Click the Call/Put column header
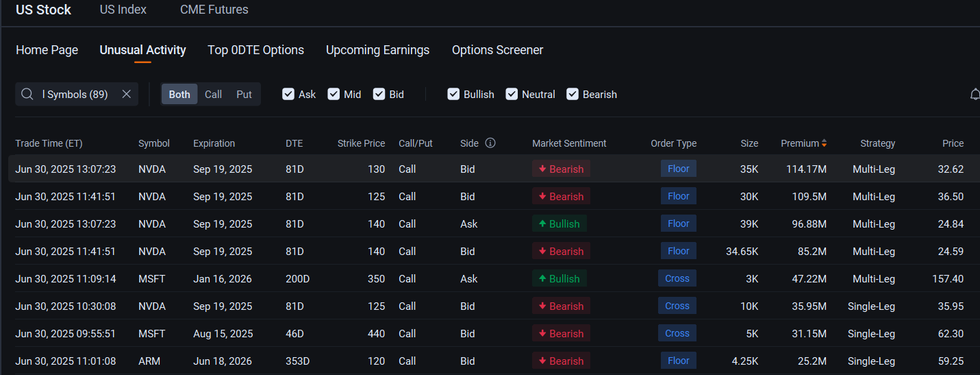 point(416,143)
